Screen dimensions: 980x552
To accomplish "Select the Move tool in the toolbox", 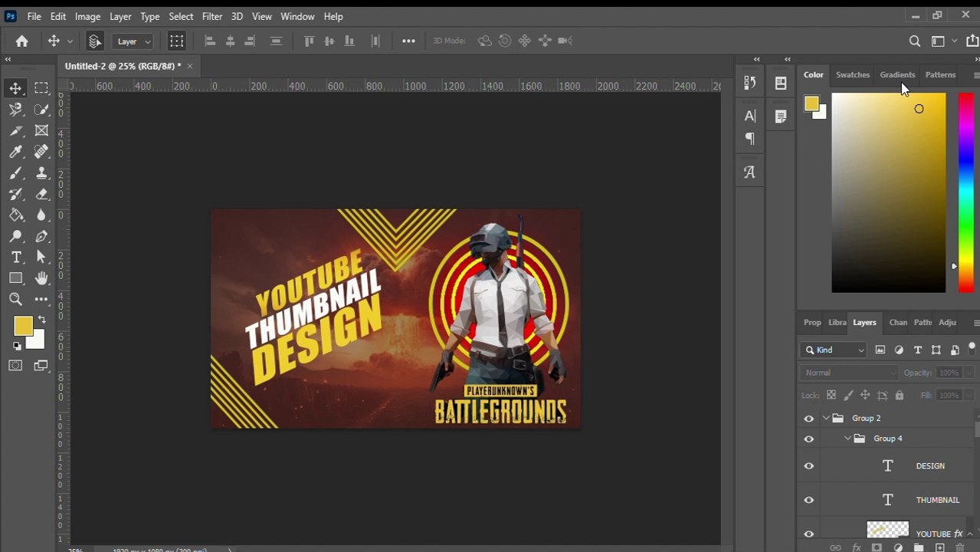I will (15, 88).
